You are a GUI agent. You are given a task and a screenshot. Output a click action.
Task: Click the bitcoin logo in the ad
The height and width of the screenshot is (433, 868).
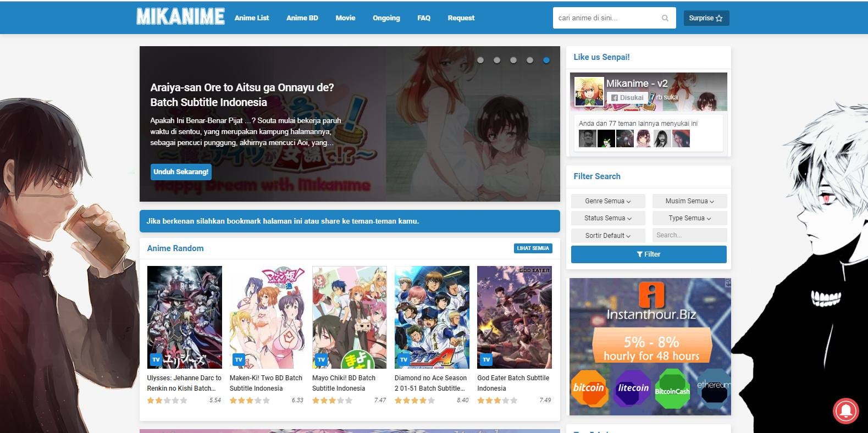pyautogui.click(x=588, y=388)
